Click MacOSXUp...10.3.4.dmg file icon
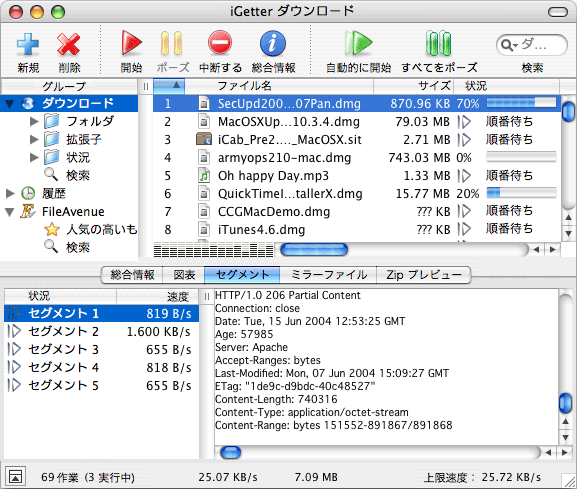577x489 pixels. click(x=204, y=121)
